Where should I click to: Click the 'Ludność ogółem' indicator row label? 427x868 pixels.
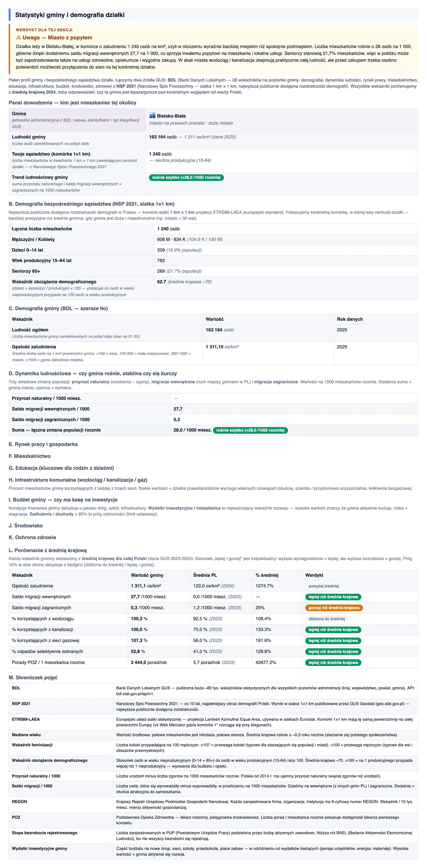30,330
